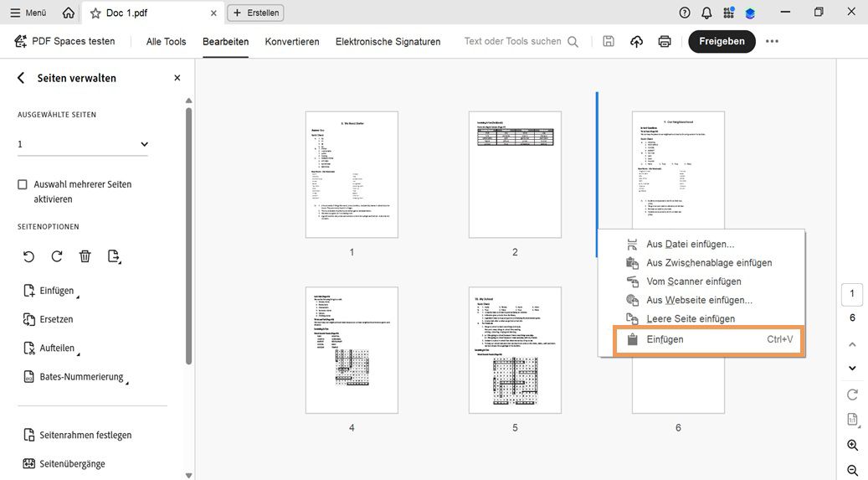The height and width of the screenshot is (480, 868).
Task: Click the Save disk icon
Action: 609,41
